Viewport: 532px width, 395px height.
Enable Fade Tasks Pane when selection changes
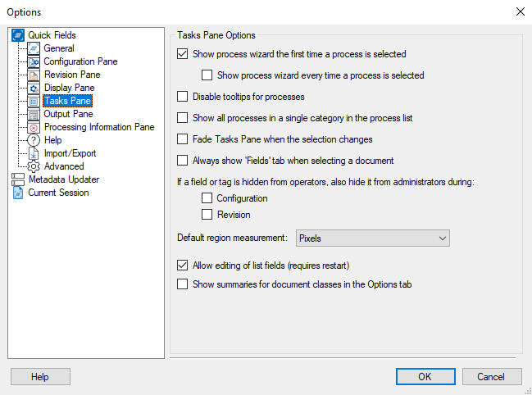pyautogui.click(x=182, y=139)
